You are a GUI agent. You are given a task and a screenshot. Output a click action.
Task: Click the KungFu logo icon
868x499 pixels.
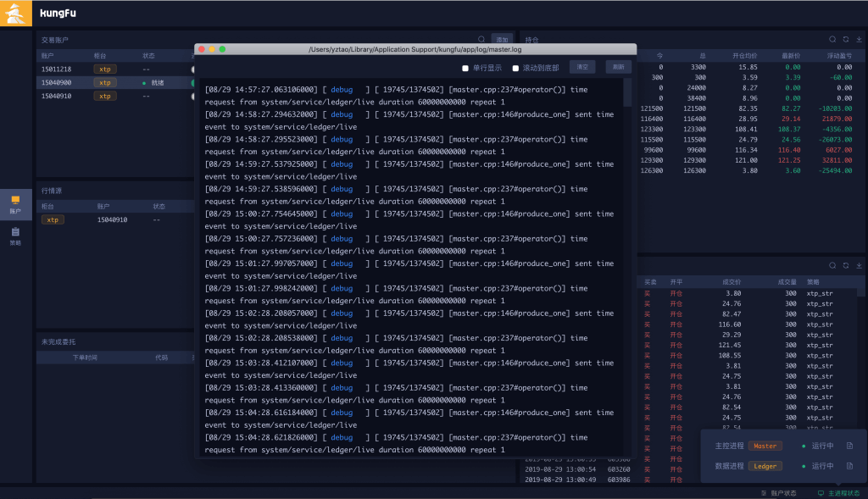[15, 14]
